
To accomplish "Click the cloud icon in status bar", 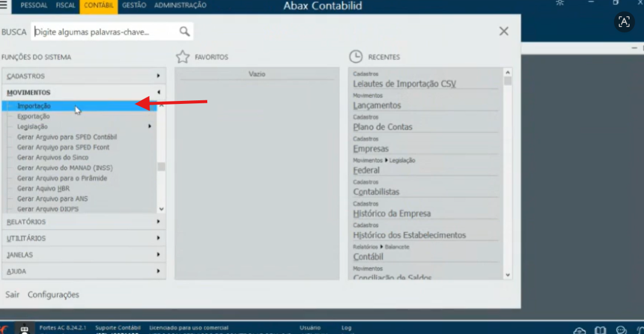I will point(580,330).
